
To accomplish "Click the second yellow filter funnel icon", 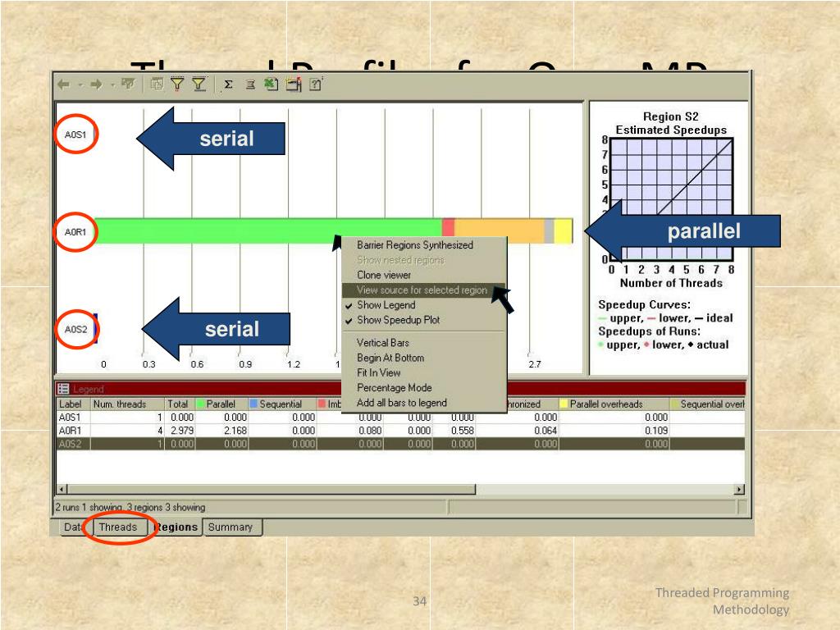I will [199, 84].
